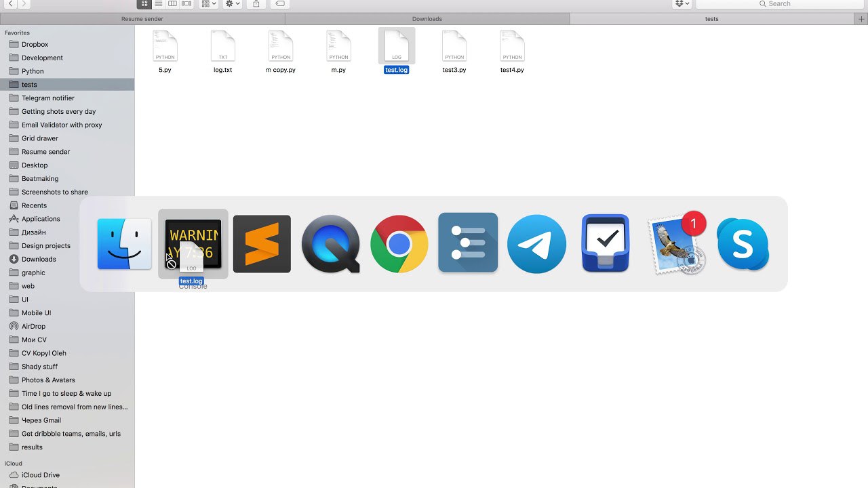Select the 5.py file icon
868x488 pixels.
[x=165, y=46]
